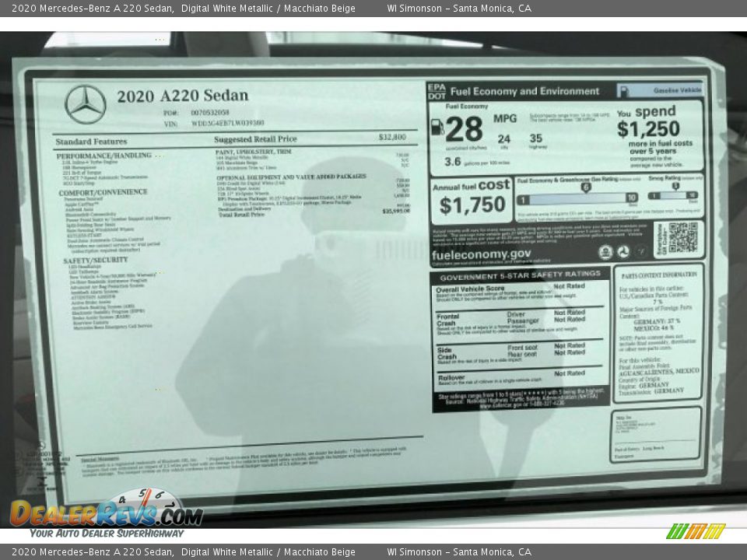This screenshot has height=560, width=747.
Task: Click the fuel pump icon beside 28 MPG
Action: [437, 127]
